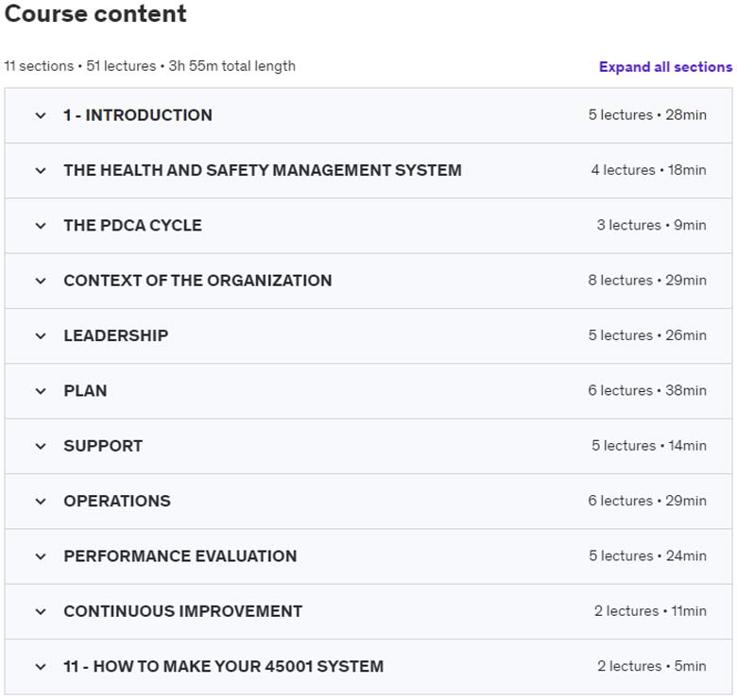737x700 pixels.
Task: Expand Context of the Organization chevron
Action: tap(41, 281)
